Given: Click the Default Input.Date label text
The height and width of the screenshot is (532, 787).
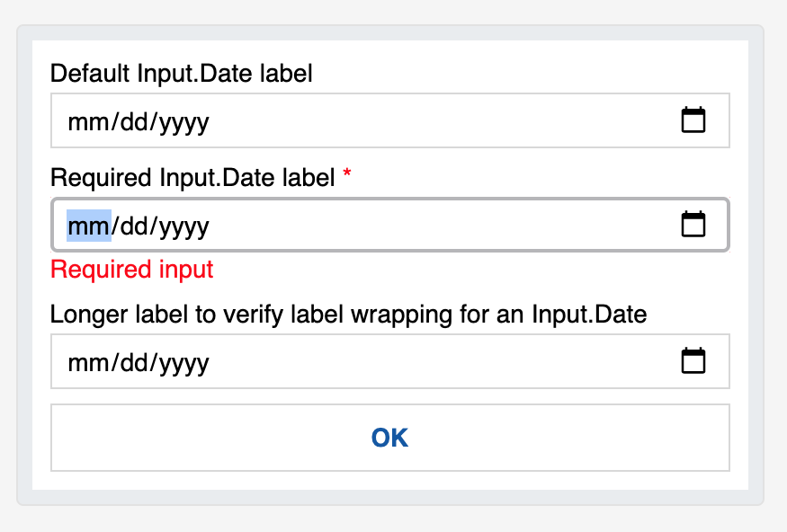Looking at the screenshot, I should (x=181, y=74).
